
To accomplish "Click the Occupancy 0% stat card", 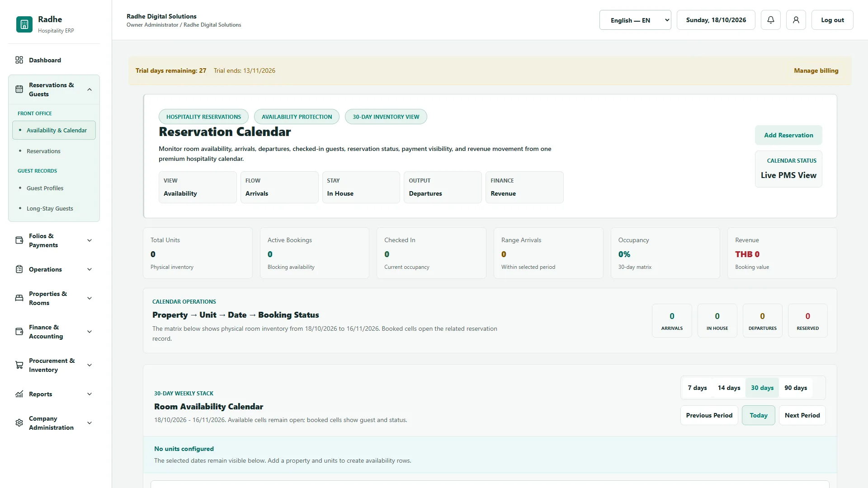I will (x=665, y=253).
